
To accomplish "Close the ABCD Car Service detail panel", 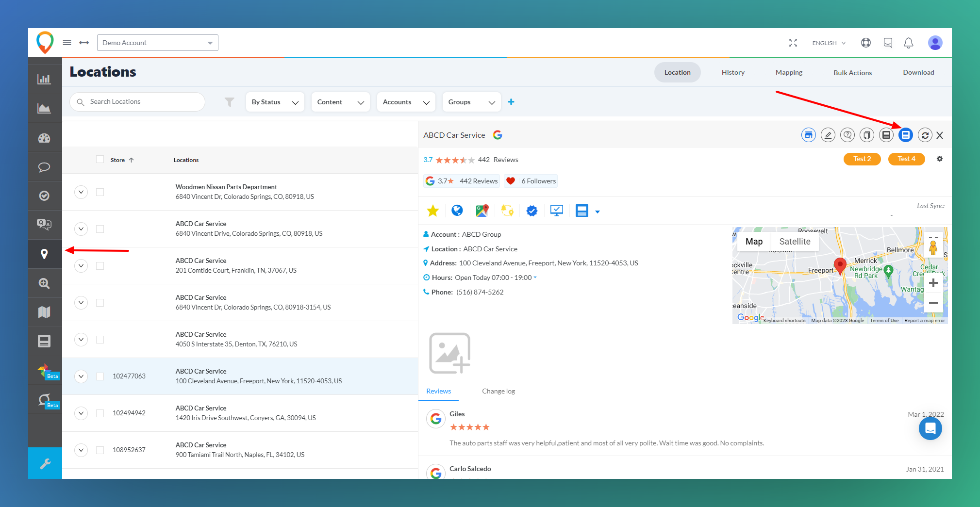I will tap(940, 135).
